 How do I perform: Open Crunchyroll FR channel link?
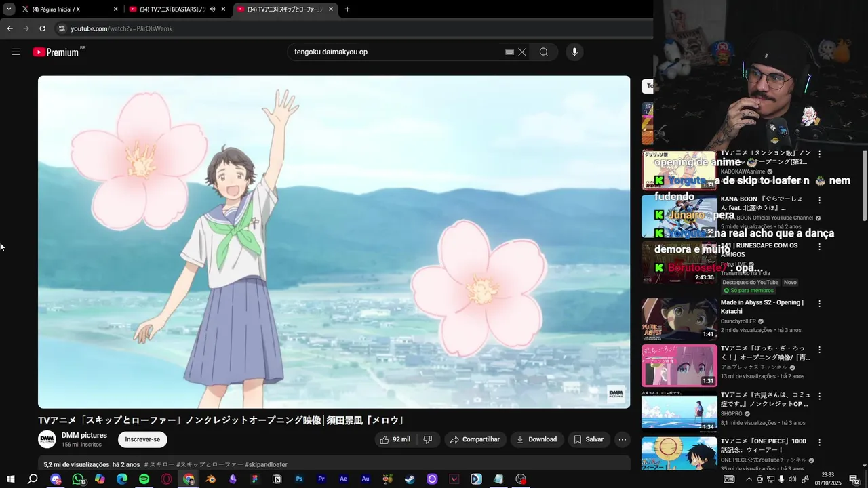pos(738,321)
